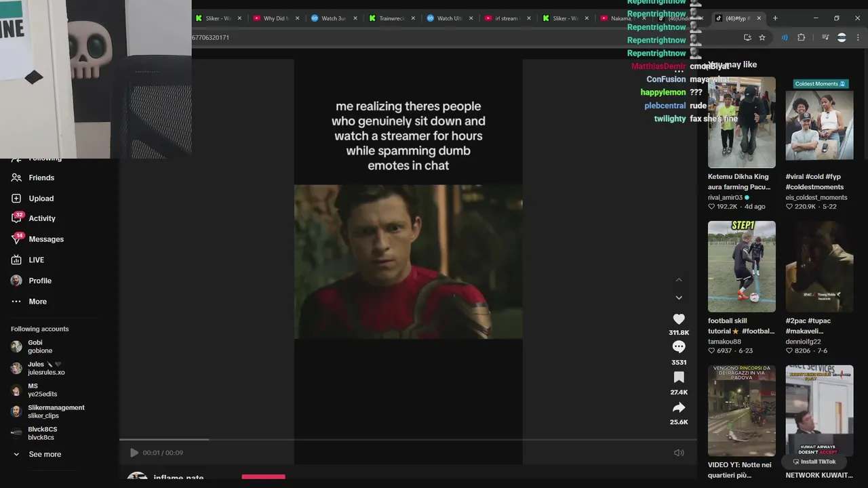Open NETWORK KUWAIT video thumbnail

pyautogui.click(x=820, y=411)
